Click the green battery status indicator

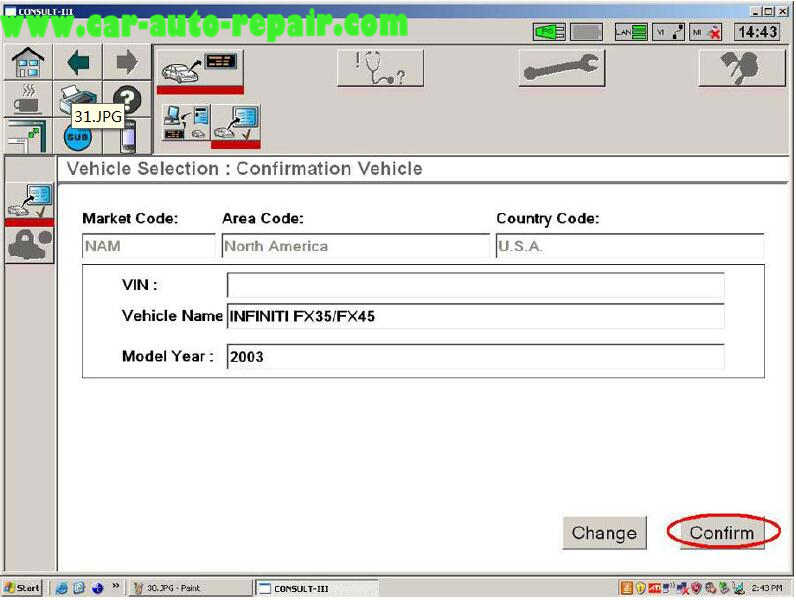pos(549,32)
